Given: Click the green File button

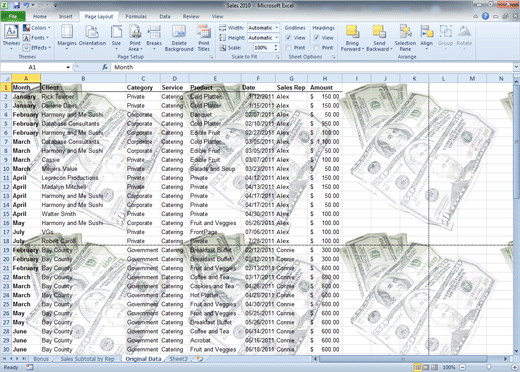Looking at the screenshot, I should pyautogui.click(x=13, y=16).
